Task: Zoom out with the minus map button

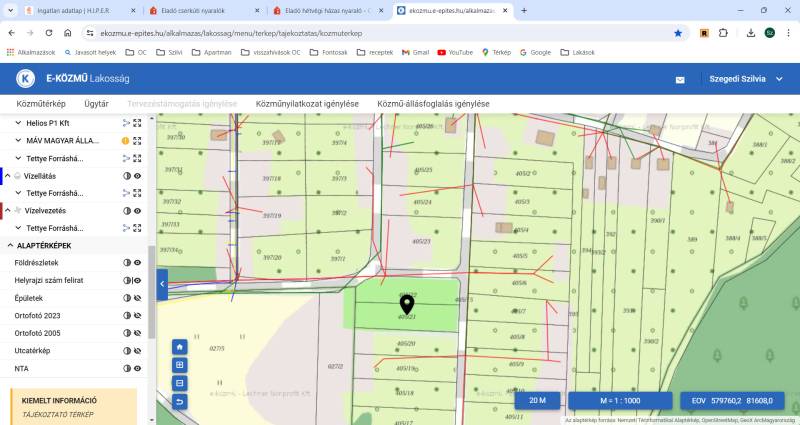Action: (180, 383)
